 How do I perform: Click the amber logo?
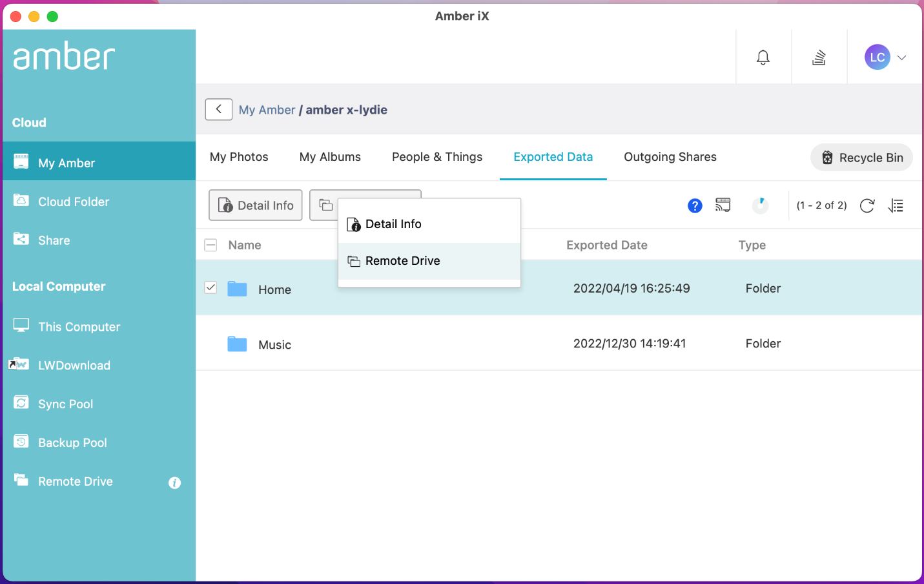pyautogui.click(x=64, y=57)
